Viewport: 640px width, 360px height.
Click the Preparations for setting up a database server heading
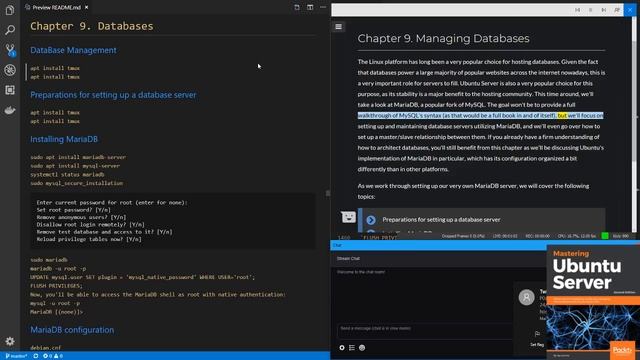pyautogui.click(x=113, y=95)
